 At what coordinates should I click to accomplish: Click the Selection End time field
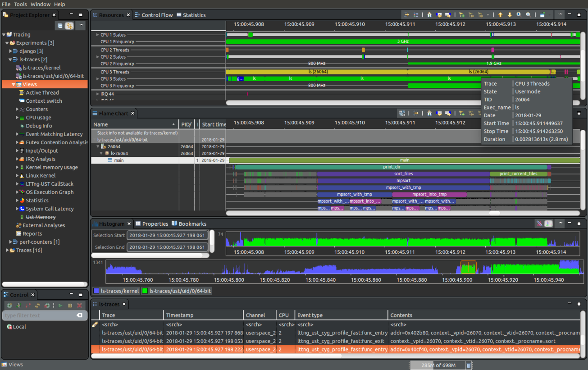167,247
